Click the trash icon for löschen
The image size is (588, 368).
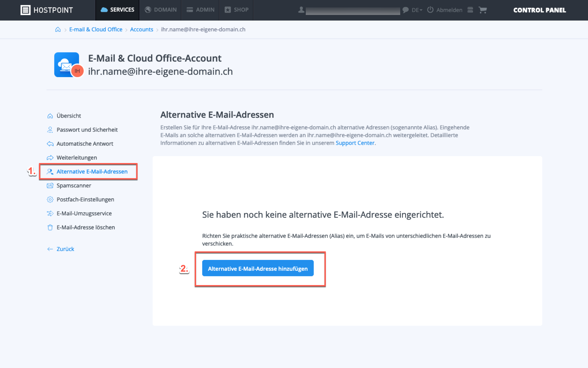pyautogui.click(x=50, y=227)
